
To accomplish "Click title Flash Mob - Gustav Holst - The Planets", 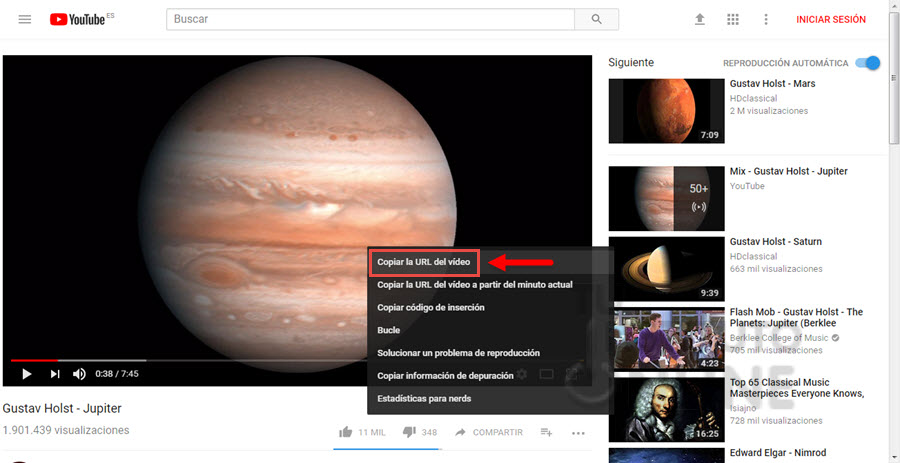I will pyautogui.click(x=796, y=317).
